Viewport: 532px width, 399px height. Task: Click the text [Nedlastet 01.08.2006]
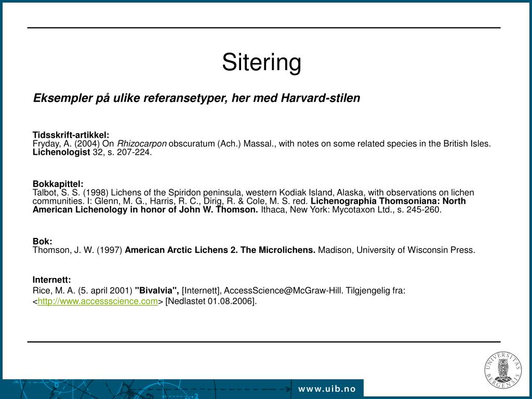pos(211,301)
